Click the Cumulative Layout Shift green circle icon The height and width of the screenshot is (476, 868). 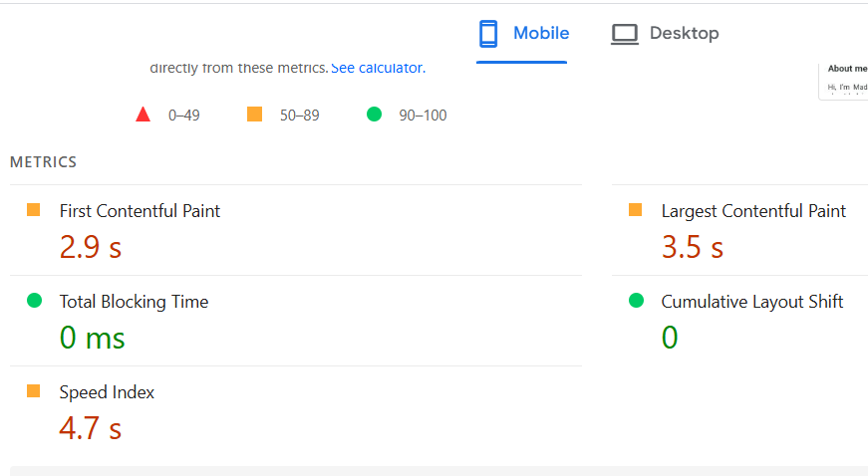click(x=636, y=301)
